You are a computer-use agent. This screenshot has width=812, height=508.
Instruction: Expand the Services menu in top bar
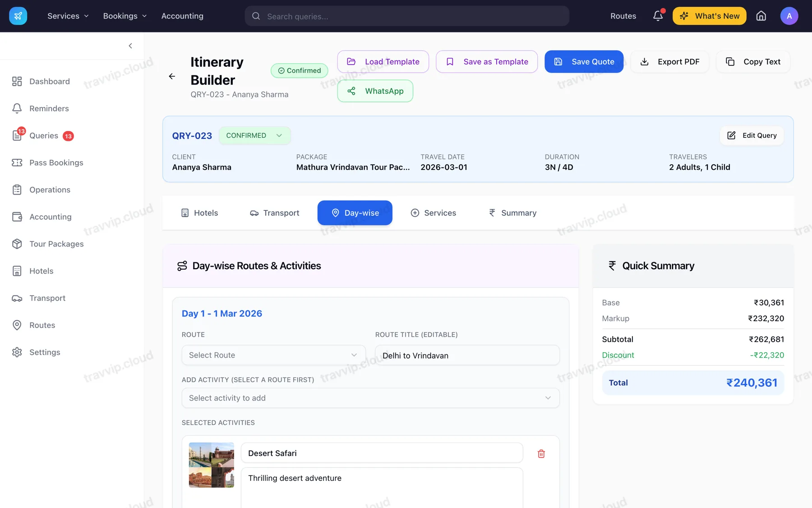(x=68, y=16)
